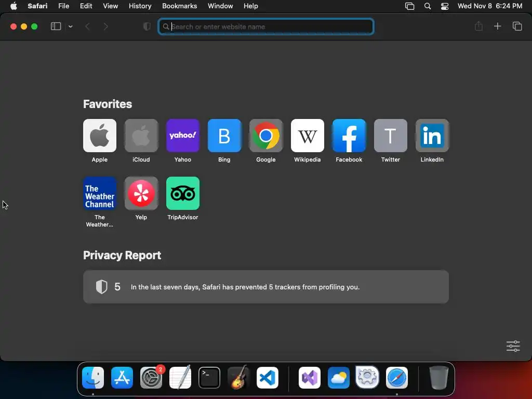532x399 pixels.
Task: Click the date and time in the menu bar
Action: click(490, 6)
